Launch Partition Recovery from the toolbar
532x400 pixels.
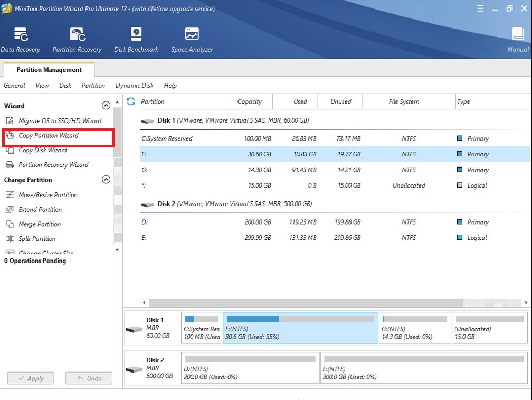[x=77, y=40]
